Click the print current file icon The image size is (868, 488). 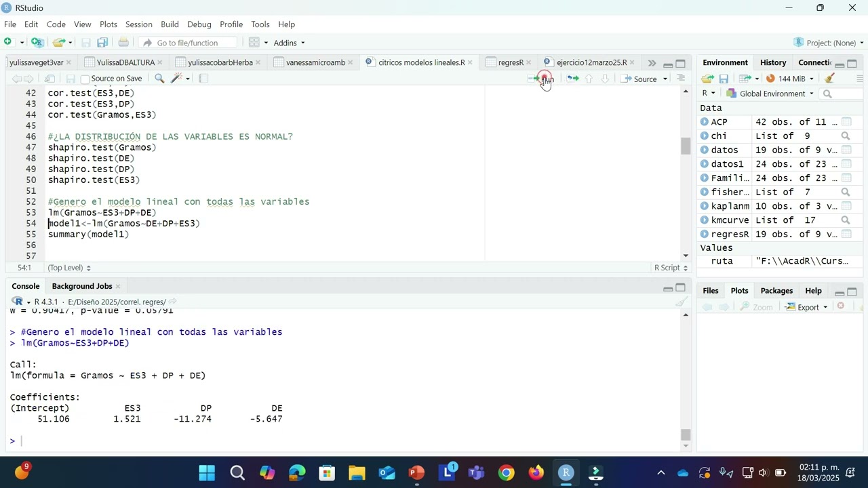(123, 42)
